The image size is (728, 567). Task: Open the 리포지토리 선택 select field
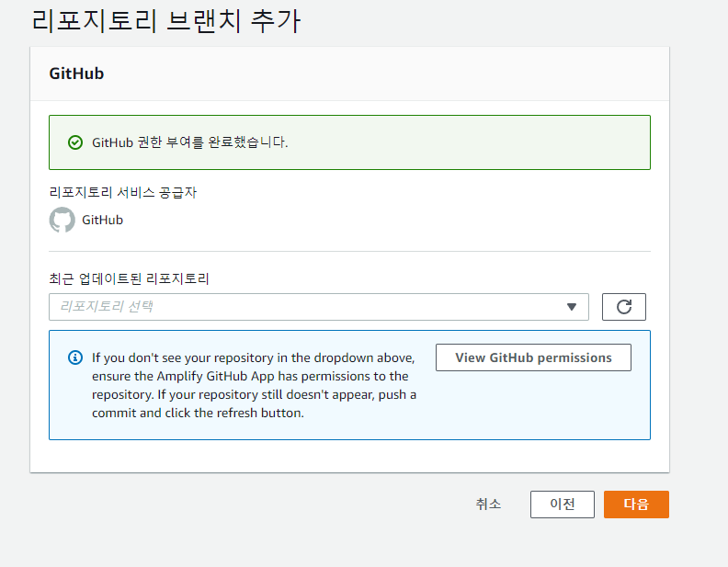click(x=318, y=307)
